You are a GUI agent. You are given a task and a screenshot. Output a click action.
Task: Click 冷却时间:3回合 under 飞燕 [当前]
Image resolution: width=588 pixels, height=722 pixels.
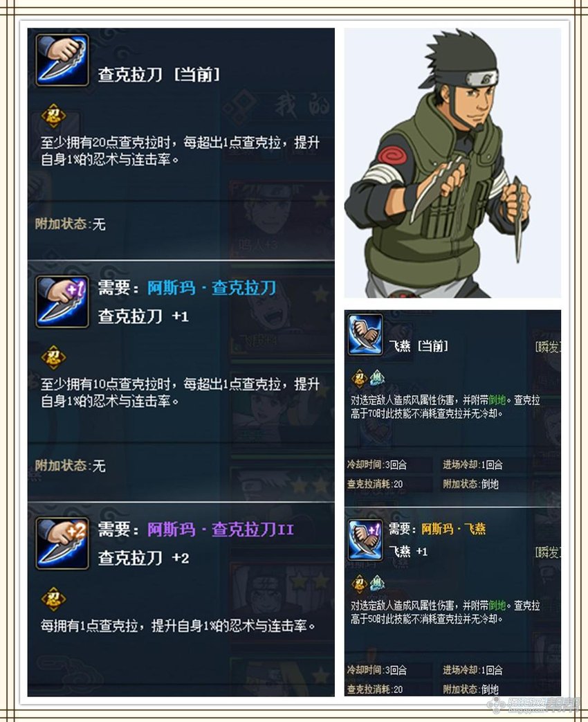click(377, 464)
